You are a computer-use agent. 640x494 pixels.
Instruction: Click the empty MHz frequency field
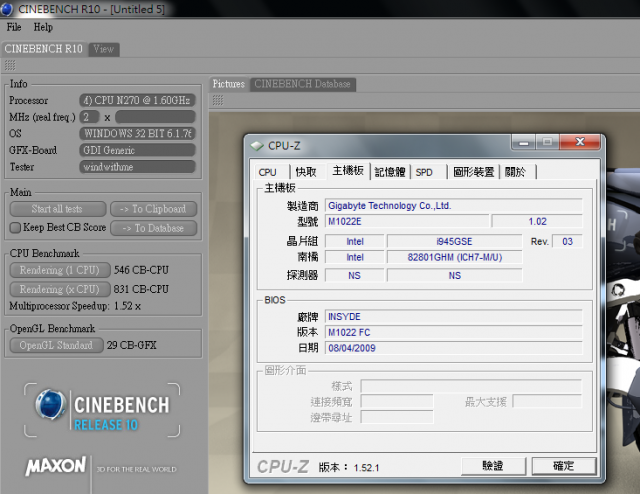coord(155,117)
